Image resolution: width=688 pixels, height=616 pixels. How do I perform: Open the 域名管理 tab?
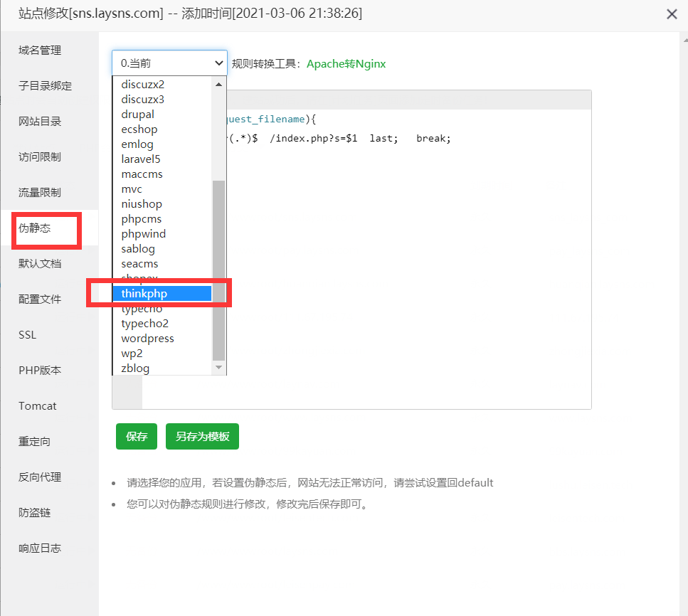(40, 51)
